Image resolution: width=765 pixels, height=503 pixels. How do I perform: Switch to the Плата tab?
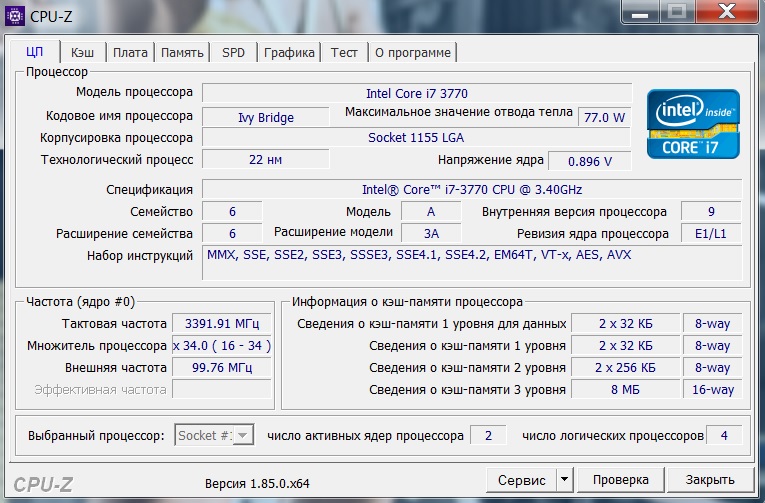point(130,52)
